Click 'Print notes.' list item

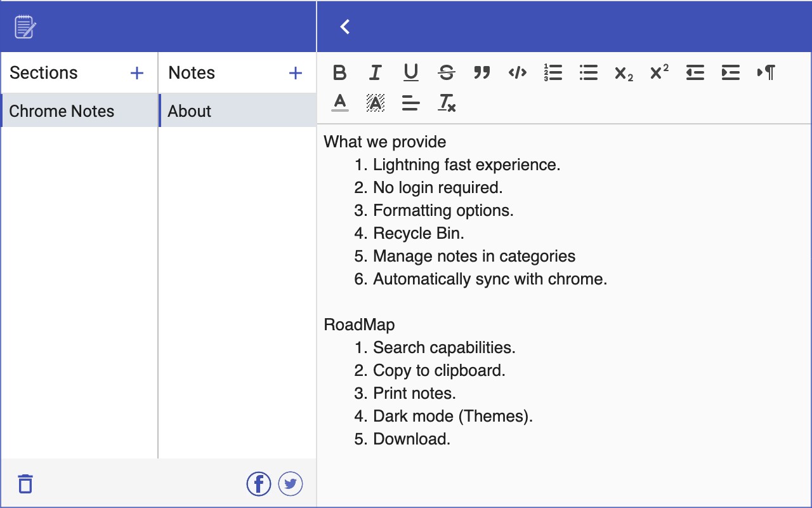click(x=414, y=393)
